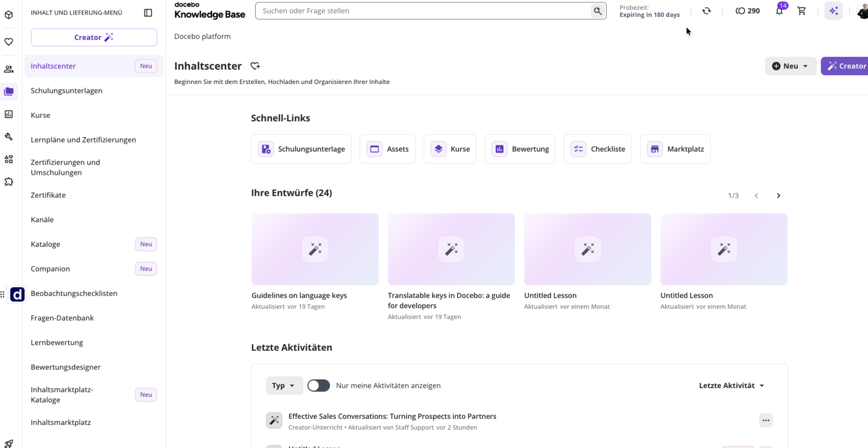
Task: Click the search magnifier icon
Action: (x=597, y=11)
